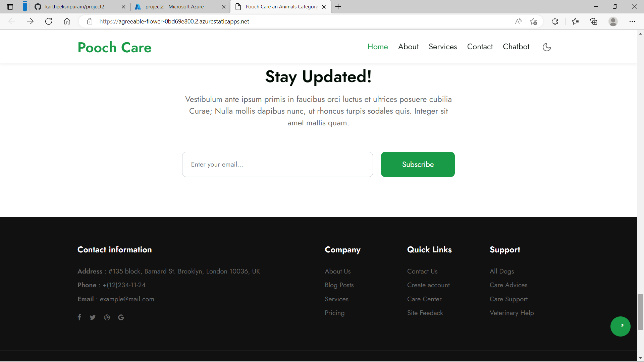Reload the page with refresh icon
The height and width of the screenshot is (362, 644).
(49, 21)
